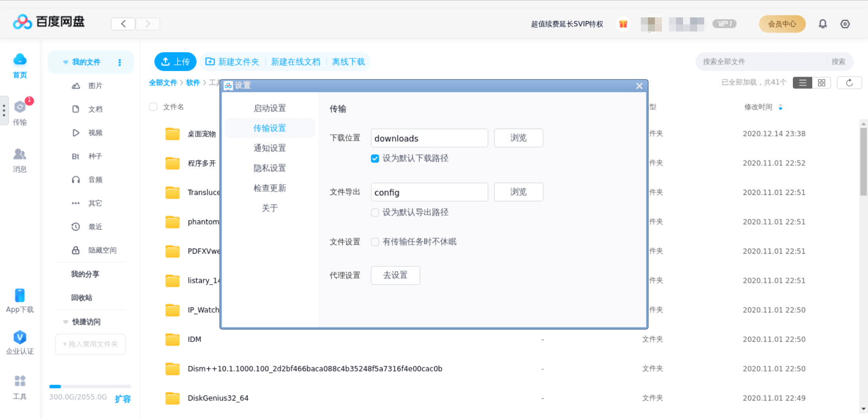The image size is (868, 419).
Task: Open the three-dot menu beside 我的文件
Action: pos(120,62)
